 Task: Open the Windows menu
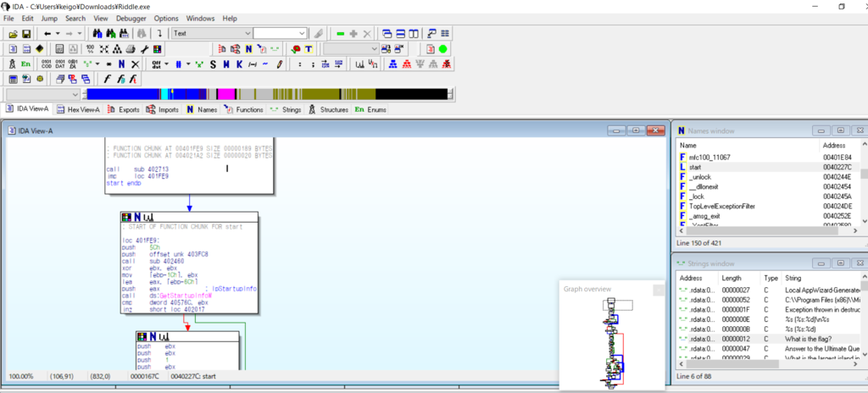click(200, 19)
